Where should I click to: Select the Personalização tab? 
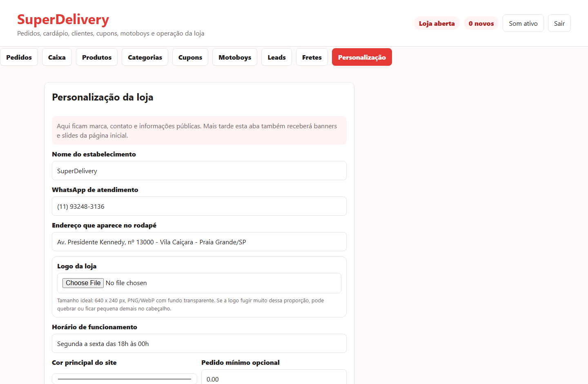pyautogui.click(x=362, y=57)
